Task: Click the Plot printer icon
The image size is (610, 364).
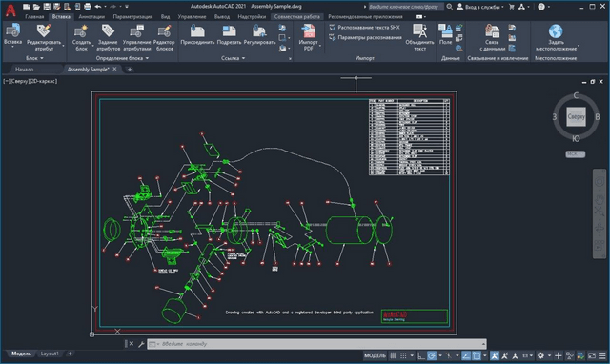Action: 88,7
